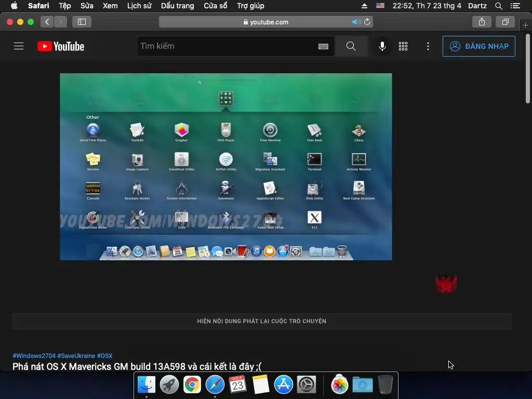
Task: Add a new tab with plus button
Action: (526, 25)
